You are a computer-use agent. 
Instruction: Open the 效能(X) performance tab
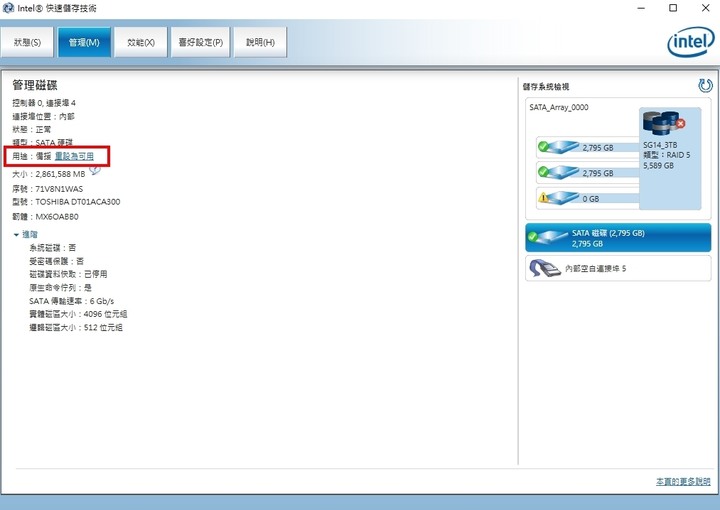click(141, 42)
